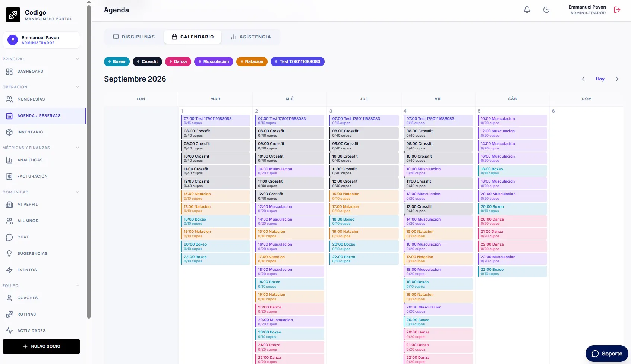Image resolution: width=631 pixels, height=364 pixels.
Task: Collapse the Métricas y Finanzas section
Action: coord(41,148)
